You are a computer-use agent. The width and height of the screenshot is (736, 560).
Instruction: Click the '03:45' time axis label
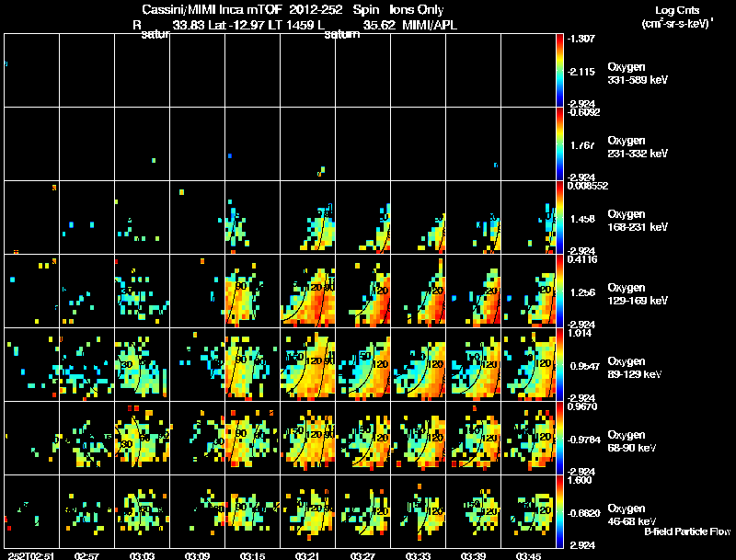(x=528, y=555)
